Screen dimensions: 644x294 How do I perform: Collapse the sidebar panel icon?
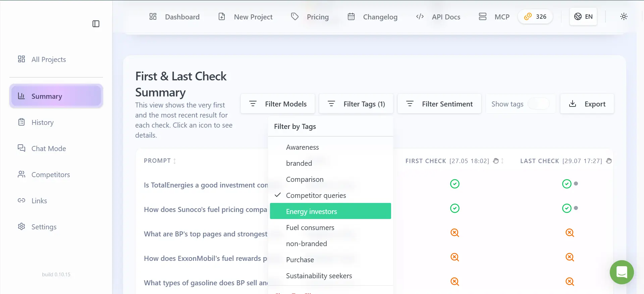(x=96, y=24)
